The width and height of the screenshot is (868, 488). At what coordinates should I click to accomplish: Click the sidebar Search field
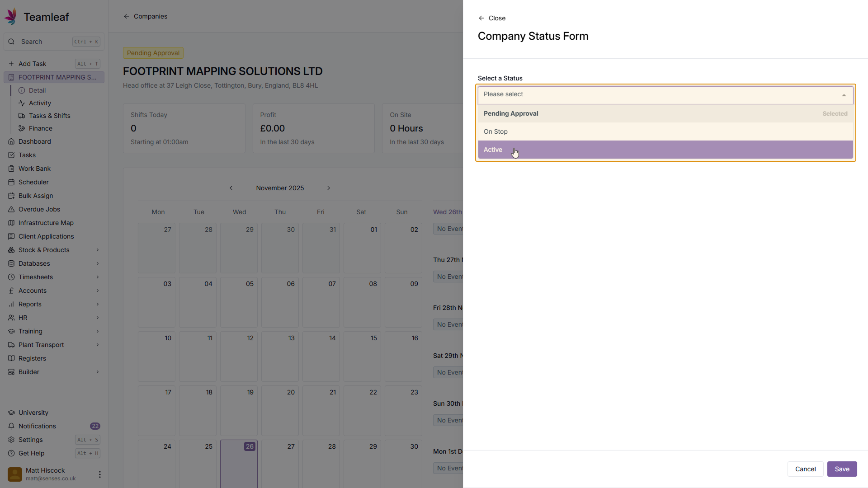(x=45, y=42)
